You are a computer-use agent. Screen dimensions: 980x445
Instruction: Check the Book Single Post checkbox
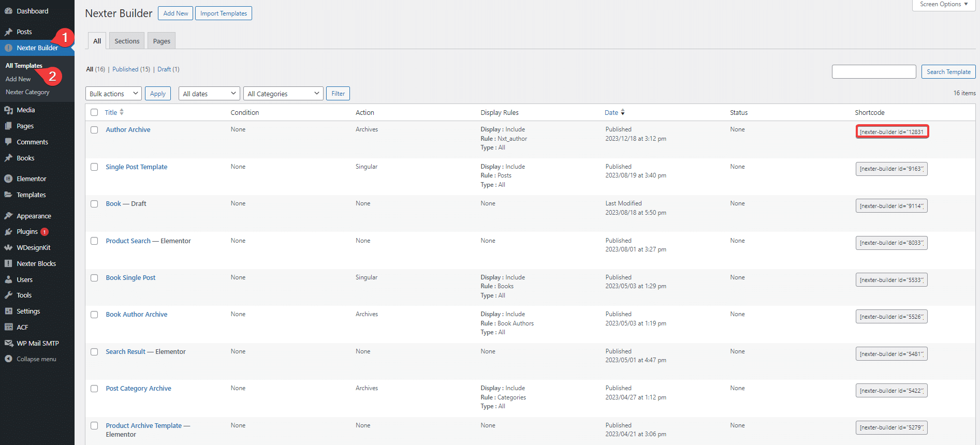(94, 278)
